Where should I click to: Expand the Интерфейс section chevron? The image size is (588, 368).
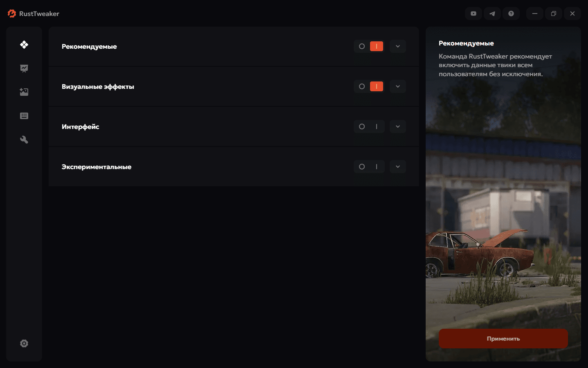[x=398, y=126]
